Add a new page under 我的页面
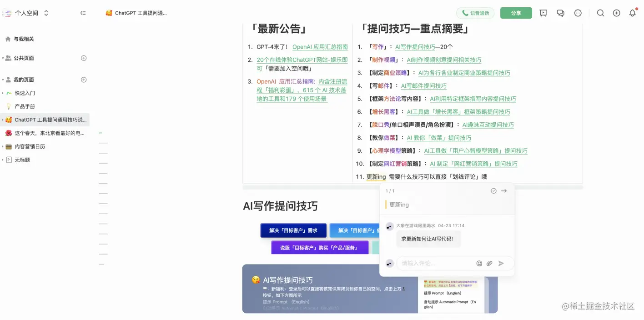The width and height of the screenshot is (644, 320). click(84, 80)
